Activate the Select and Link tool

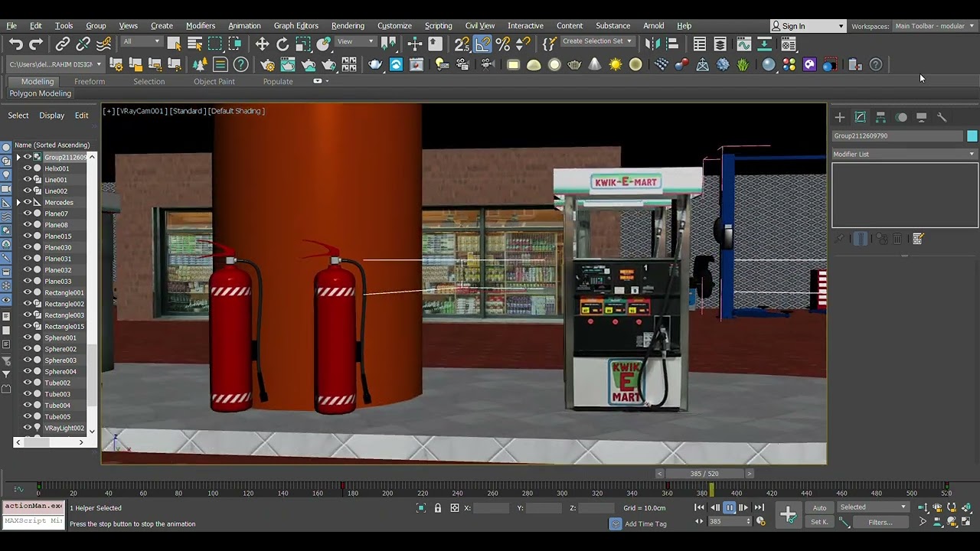click(x=63, y=44)
